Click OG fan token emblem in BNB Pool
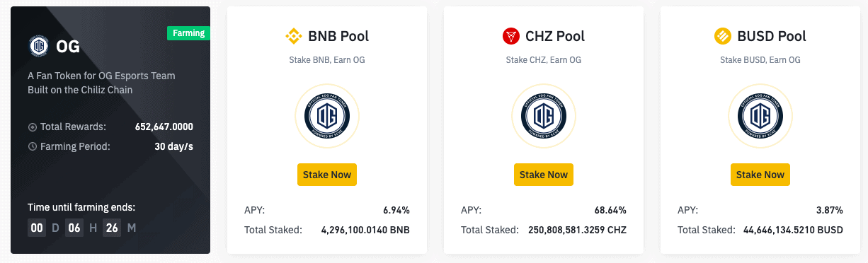The image size is (868, 263). [x=327, y=116]
